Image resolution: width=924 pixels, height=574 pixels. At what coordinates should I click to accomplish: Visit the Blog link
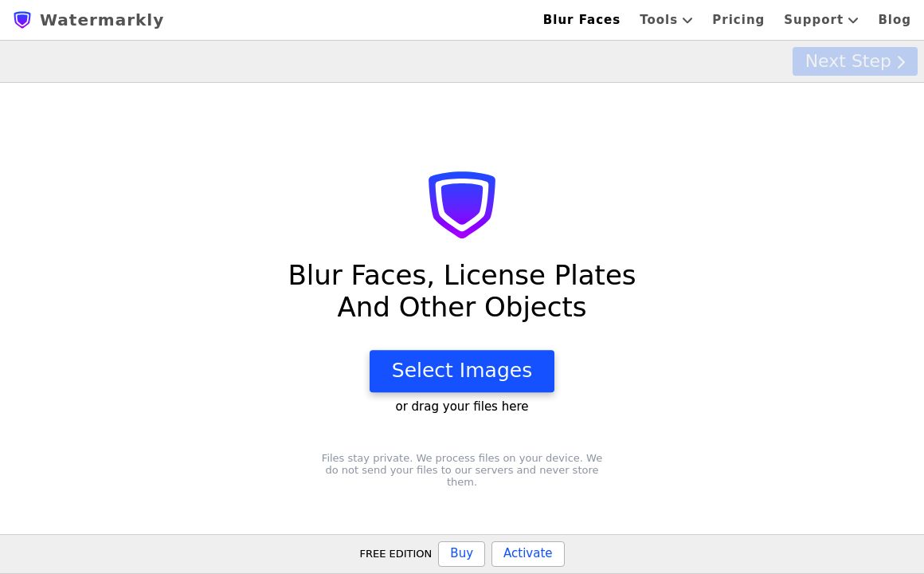coord(895,20)
